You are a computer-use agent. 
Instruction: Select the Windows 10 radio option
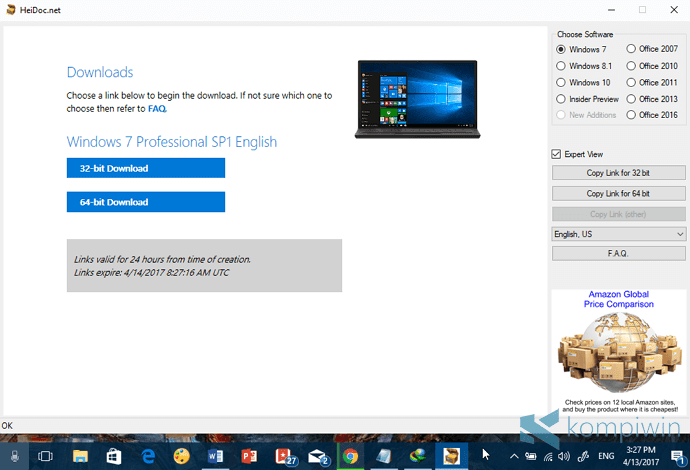[x=561, y=83]
